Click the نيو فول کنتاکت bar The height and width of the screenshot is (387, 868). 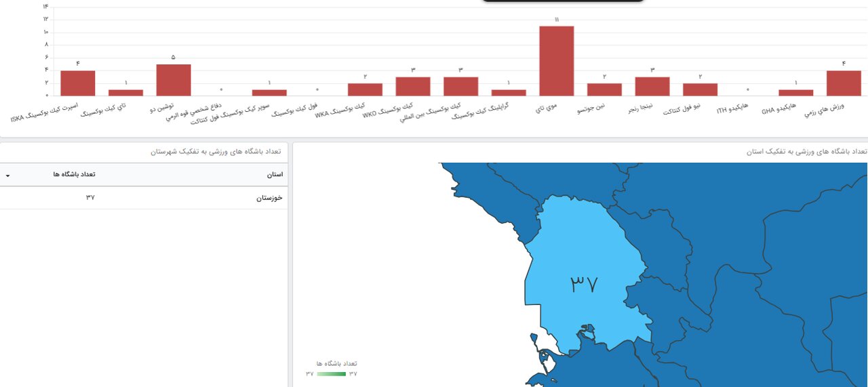tap(700, 89)
